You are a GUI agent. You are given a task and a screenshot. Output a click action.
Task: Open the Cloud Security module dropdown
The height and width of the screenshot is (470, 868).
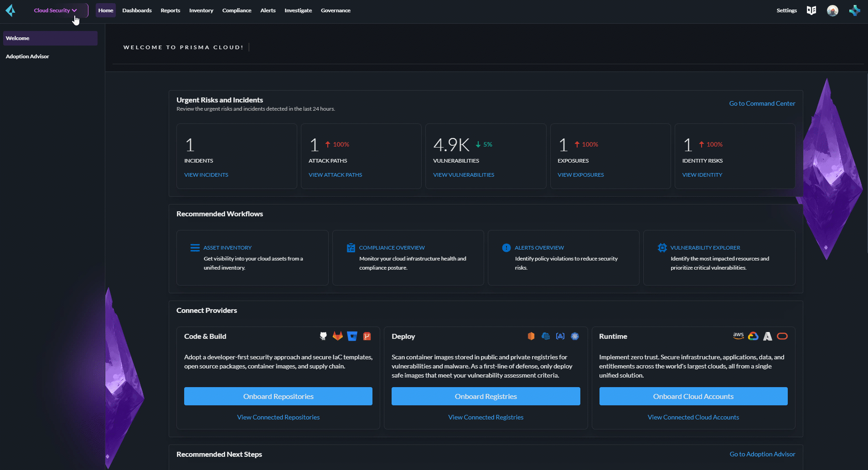[x=56, y=10]
